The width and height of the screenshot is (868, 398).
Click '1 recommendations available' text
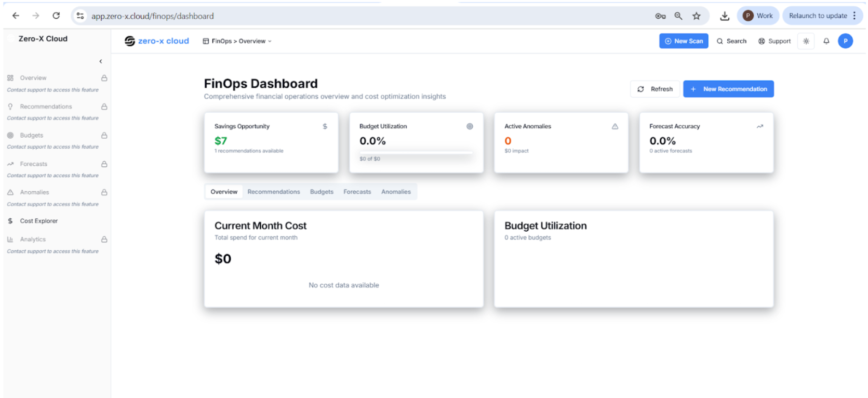[249, 151]
